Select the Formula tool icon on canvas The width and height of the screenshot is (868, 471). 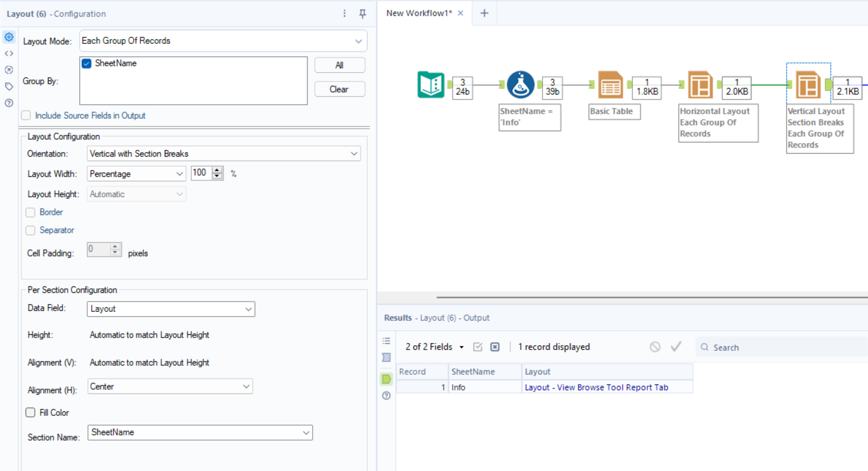pos(520,84)
